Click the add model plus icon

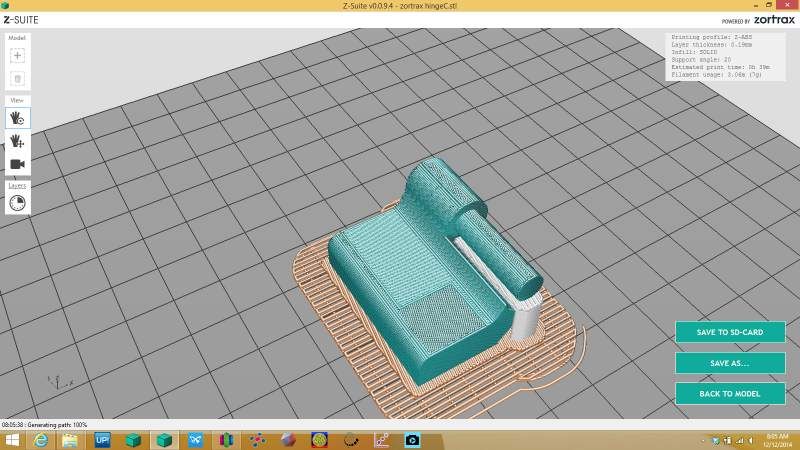point(17,56)
